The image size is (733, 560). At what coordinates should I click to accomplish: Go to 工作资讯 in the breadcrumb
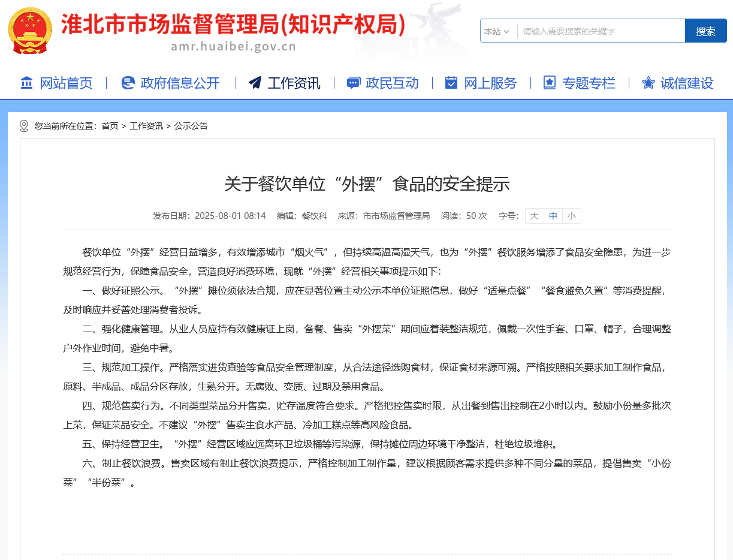click(x=146, y=126)
